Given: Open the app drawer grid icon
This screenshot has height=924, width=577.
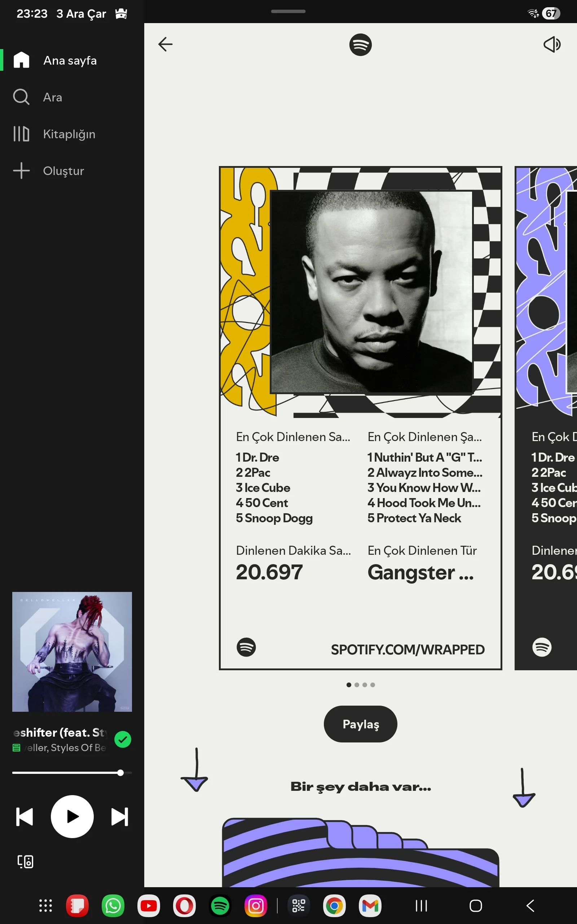Looking at the screenshot, I should click(x=46, y=906).
